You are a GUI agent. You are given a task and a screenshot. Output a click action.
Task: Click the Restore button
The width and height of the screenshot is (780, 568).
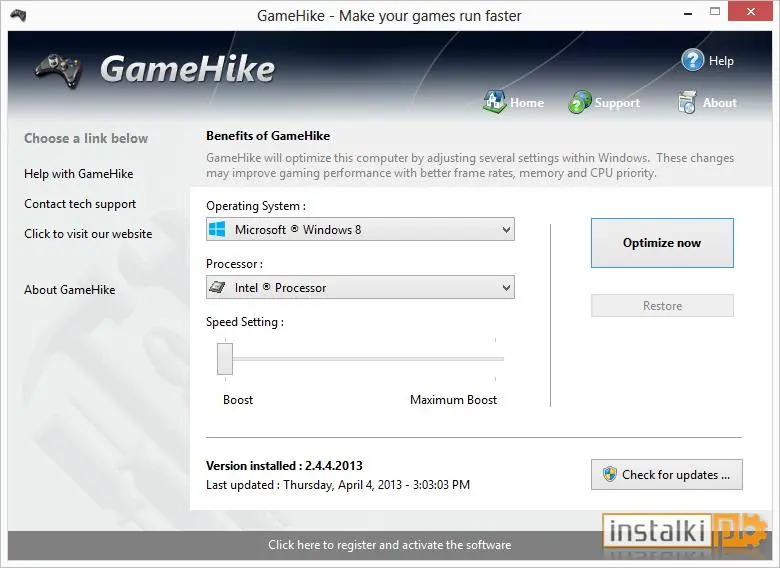click(662, 305)
